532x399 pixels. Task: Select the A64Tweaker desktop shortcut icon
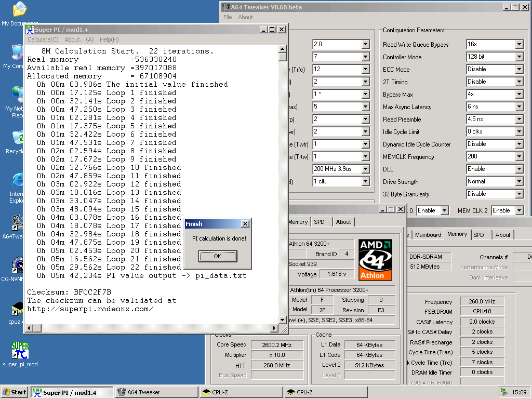click(x=17, y=222)
